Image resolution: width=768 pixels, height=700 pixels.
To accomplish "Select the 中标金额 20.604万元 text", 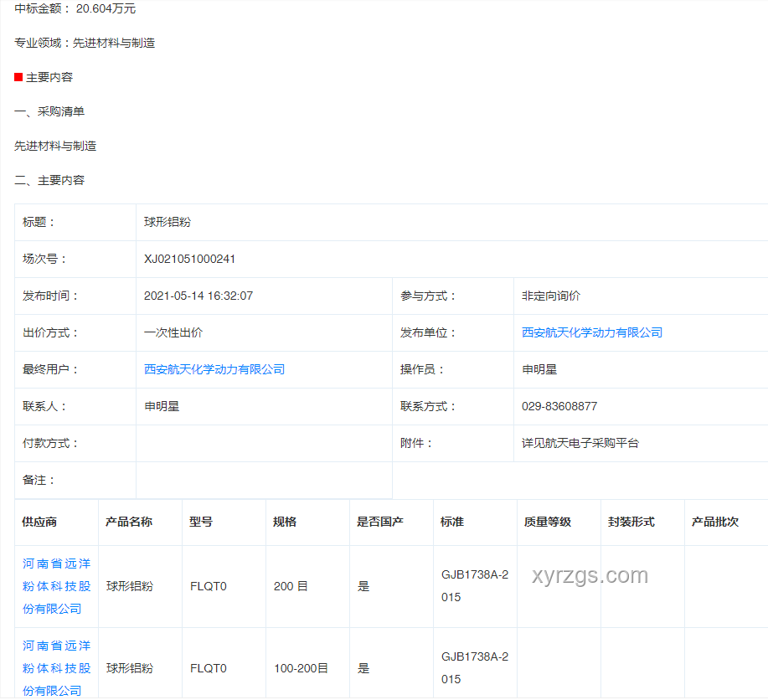I will point(75,9).
